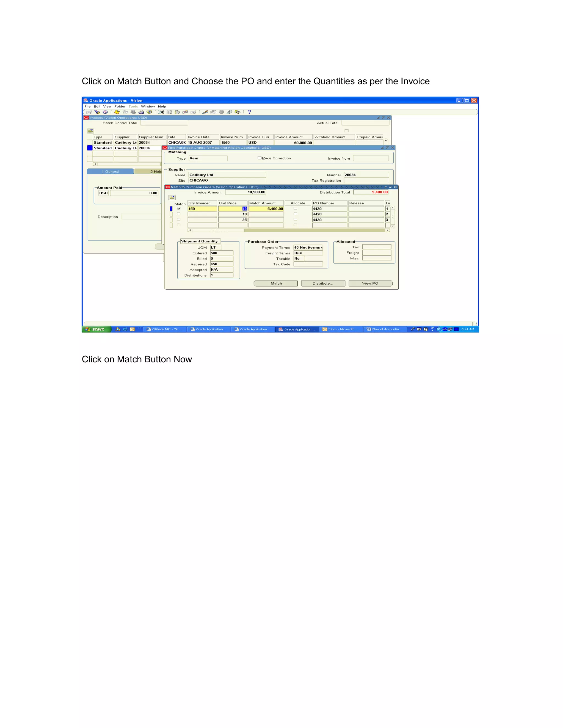Viewport: 563px width, 728px height.
Task: Click the Switch Responsibilities hat icon
Action: (x=133, y=112)
